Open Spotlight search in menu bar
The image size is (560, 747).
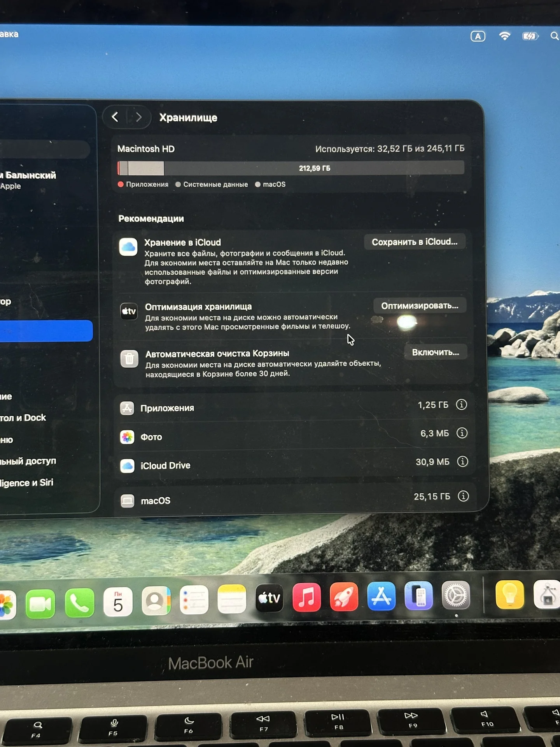point(555,36)
